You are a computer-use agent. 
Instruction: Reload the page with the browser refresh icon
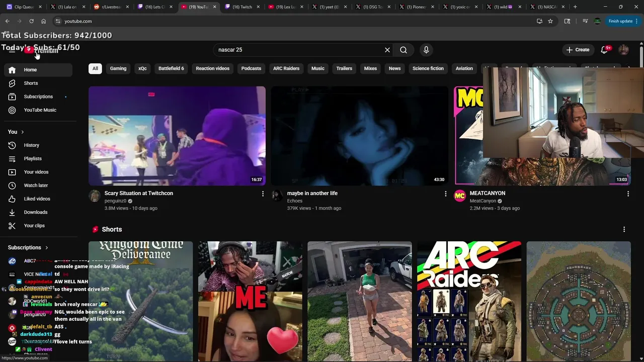click(31, 21)
